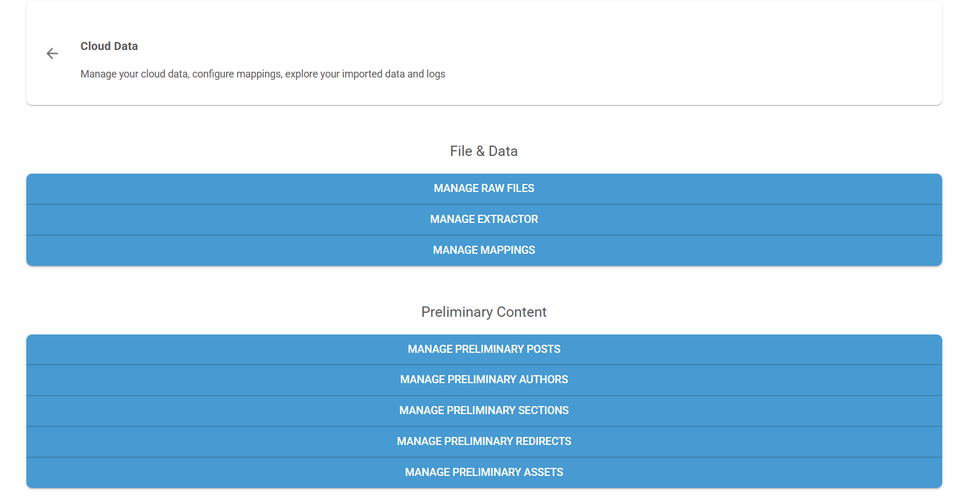
Task: Open Manage Preliminary Posts
Action: (484, 350)
